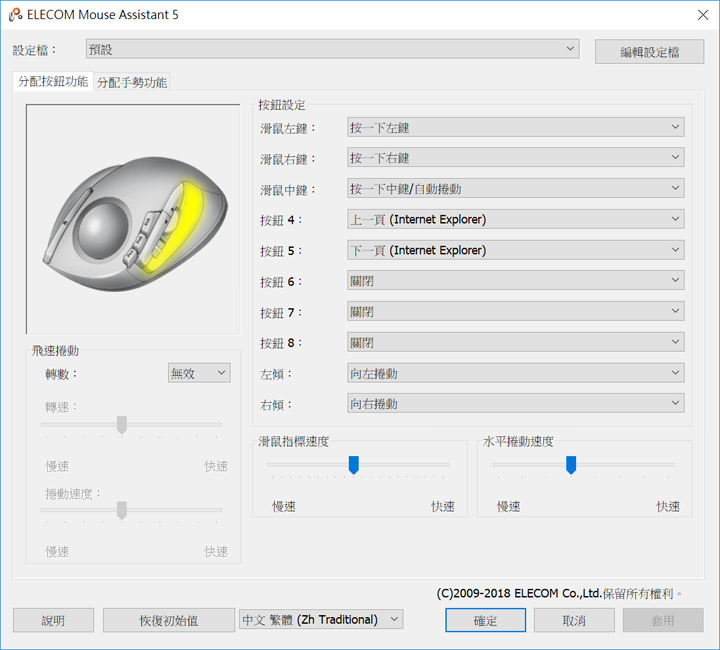The width and height of the screenshot is (720, 650).
Task: Open the 右傾 tilt function dropdown
Action: (x=516, y=403)
